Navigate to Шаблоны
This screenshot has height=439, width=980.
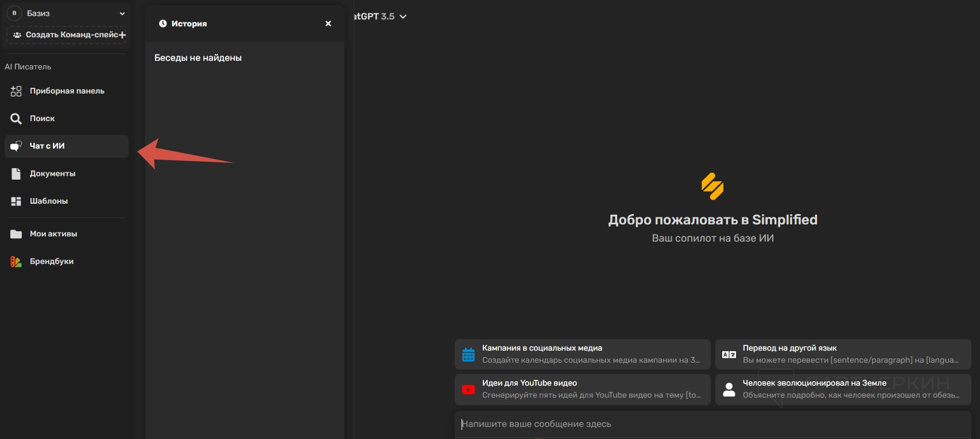(67, 201)
